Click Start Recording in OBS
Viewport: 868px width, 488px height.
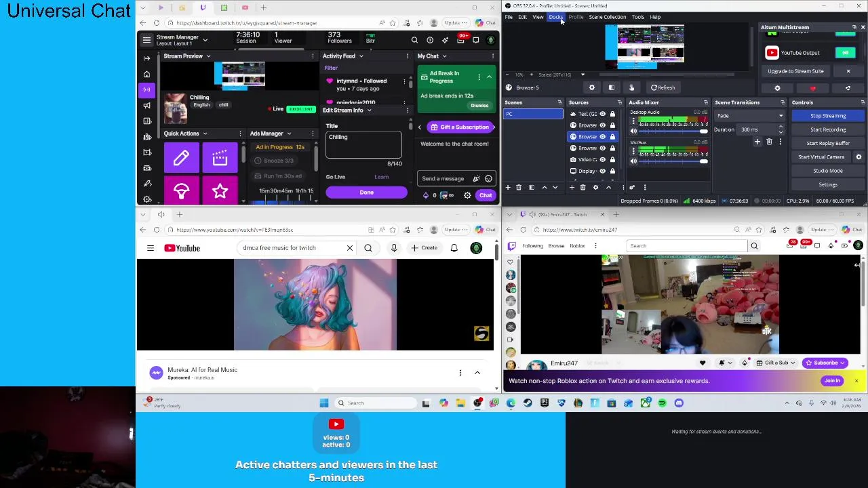coord(828,129)
